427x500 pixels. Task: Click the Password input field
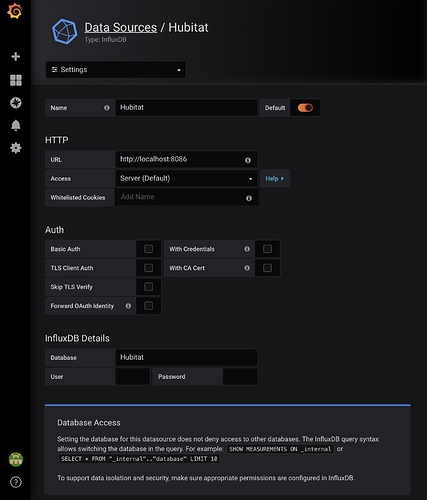coord(240,376)
